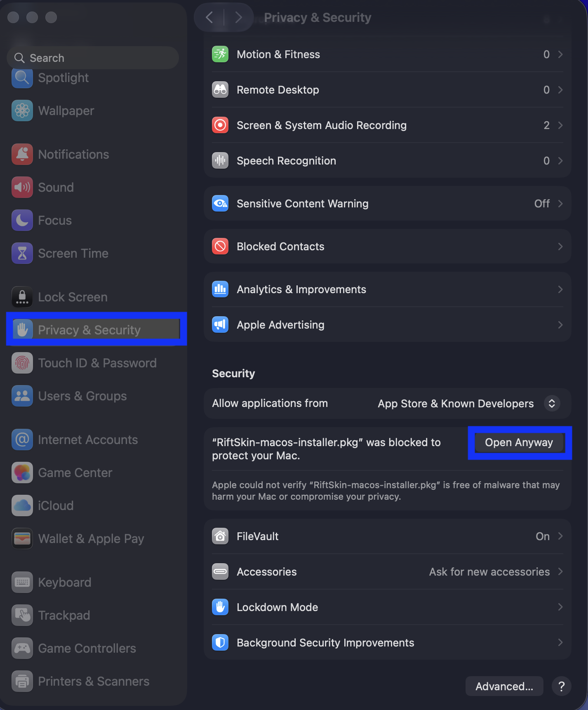Open Touch ID fingerprint icon
The image size is (588, 710).
(x=22, y=363)
